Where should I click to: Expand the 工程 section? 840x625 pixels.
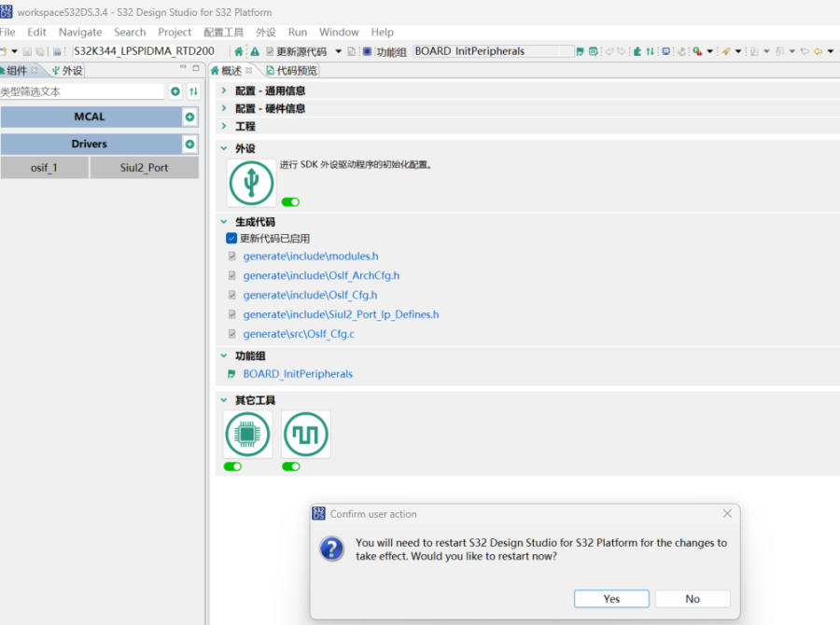[x=224, y=126]
